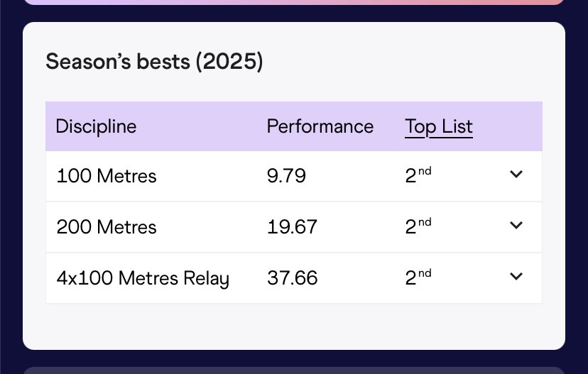Click the dark panel at the bottom edge
This screenshot has width=588, height=374.
click(294, 370)
